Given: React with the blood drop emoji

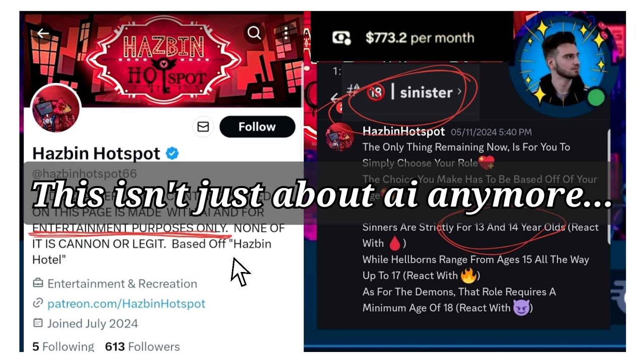Looking at the screenshot, I should (x=395, y=243).
